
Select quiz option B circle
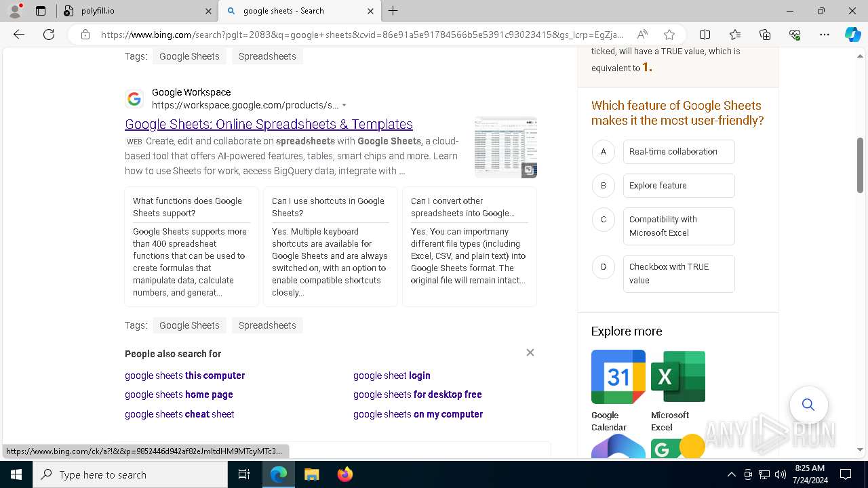click(604, 186)
